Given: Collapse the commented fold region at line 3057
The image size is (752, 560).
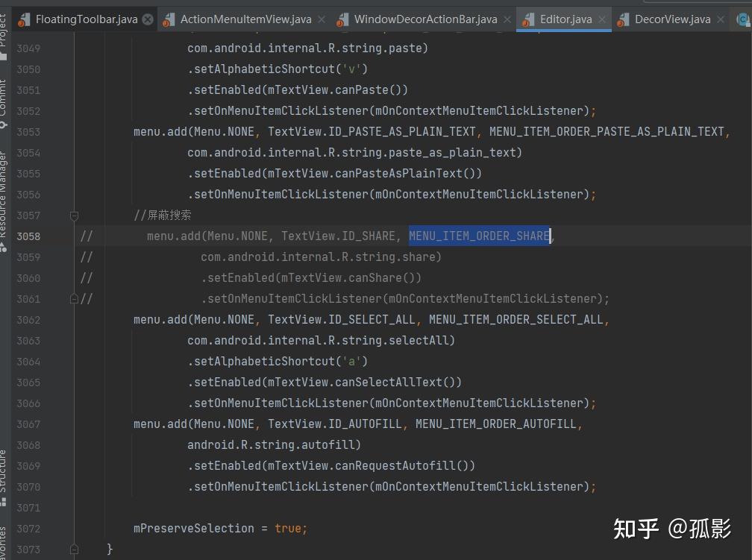Looking at the screenshot, I should [x=74, y=215].
